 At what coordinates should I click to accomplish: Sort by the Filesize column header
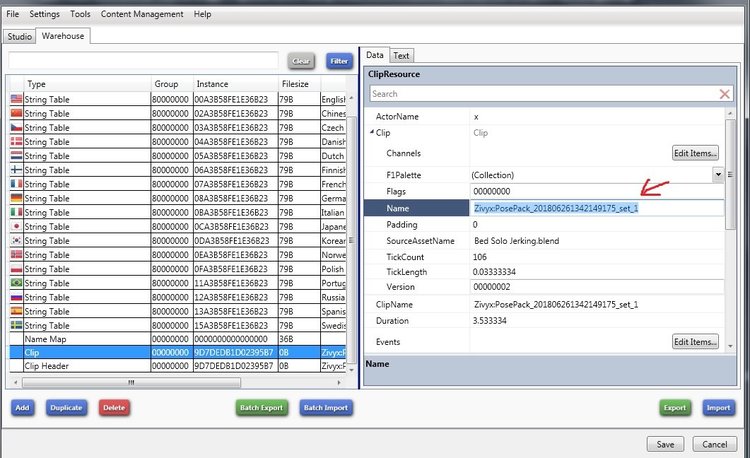(x=299, y=84)
